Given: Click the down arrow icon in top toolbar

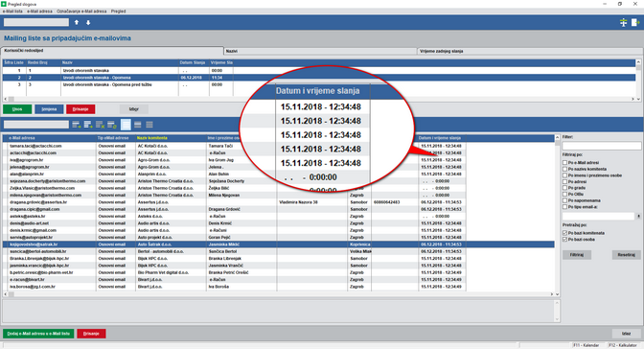Looking at the screenshot, I should click(x=88, y=23).
